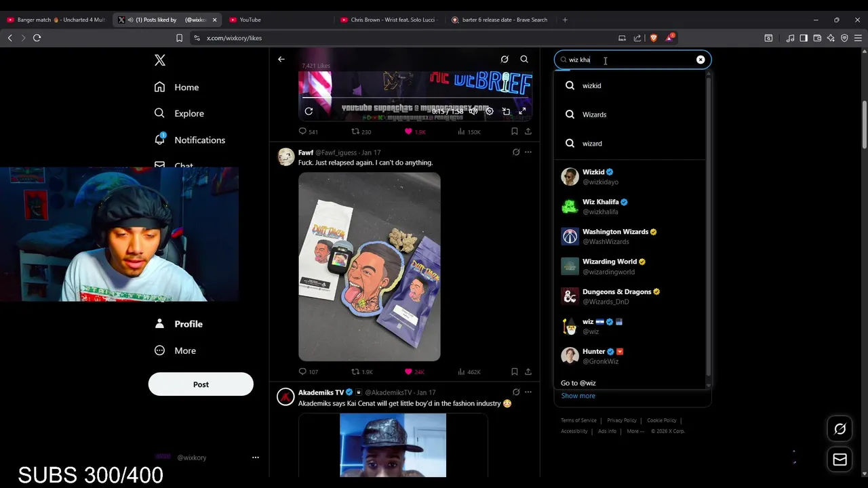Go back using the arrow above likes
This screenshot has width=868, height=488.
pyautogui.click(x=281, y=59)
